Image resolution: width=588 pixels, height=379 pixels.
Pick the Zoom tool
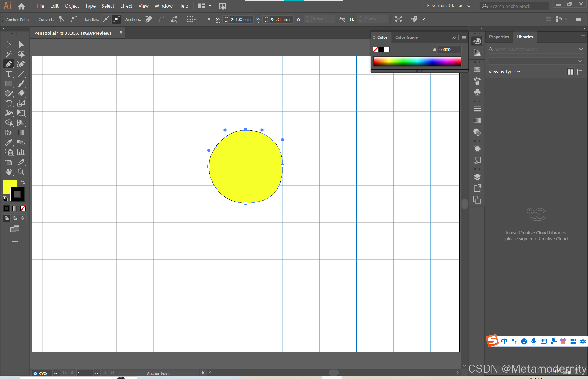pos(21,172)
